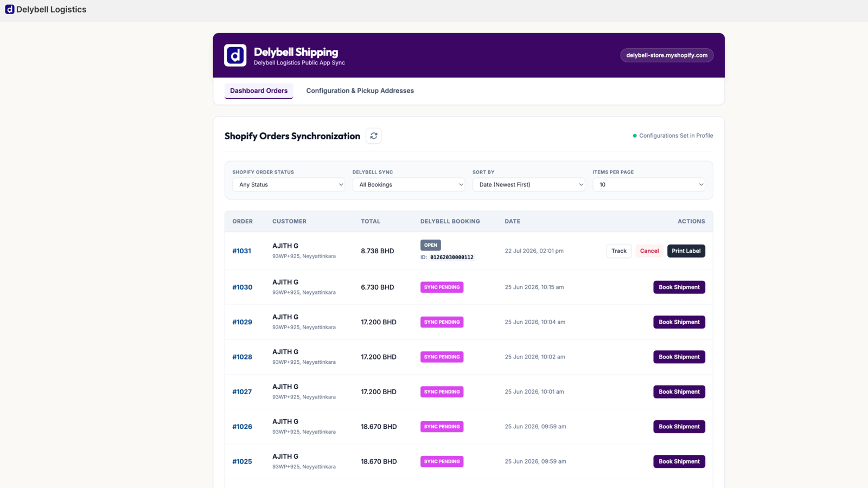
Task: Book Shipment for order #1030
Action: point(679,287)
